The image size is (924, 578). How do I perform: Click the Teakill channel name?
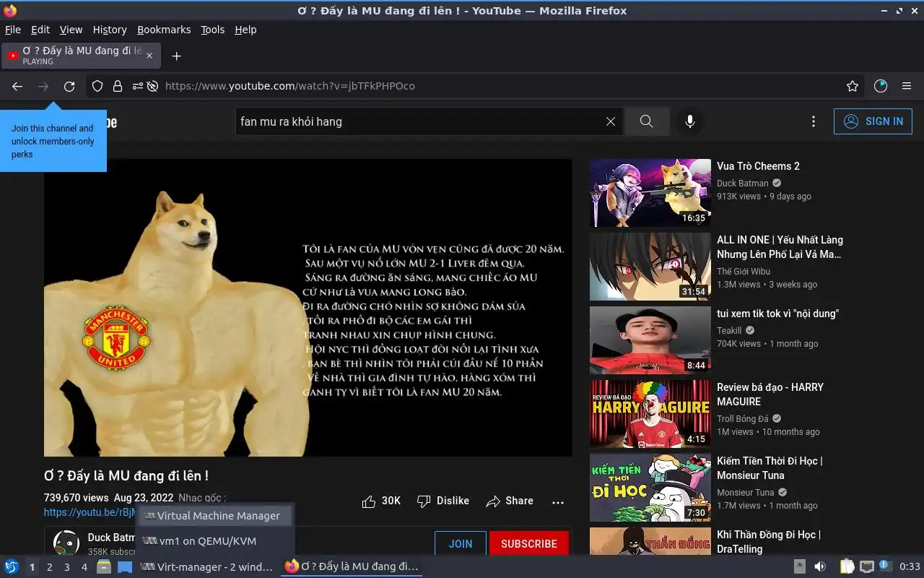[x=729, y=330]
